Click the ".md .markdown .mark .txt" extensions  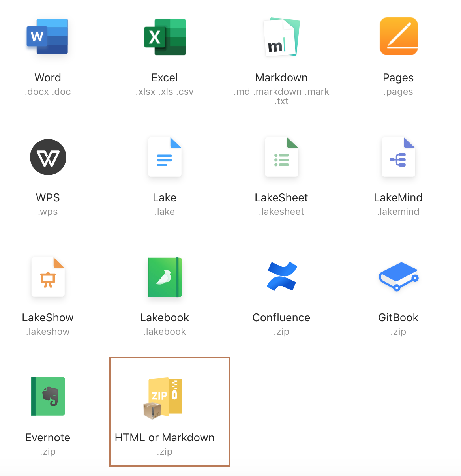(281, 96)
